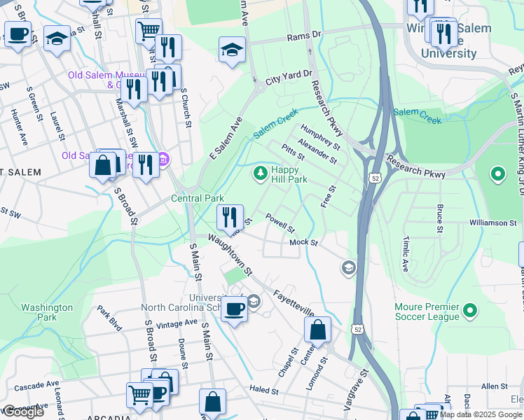The image size is (524, 420).
Task: Click the Humphrey St label
Action: coord(320,137)
